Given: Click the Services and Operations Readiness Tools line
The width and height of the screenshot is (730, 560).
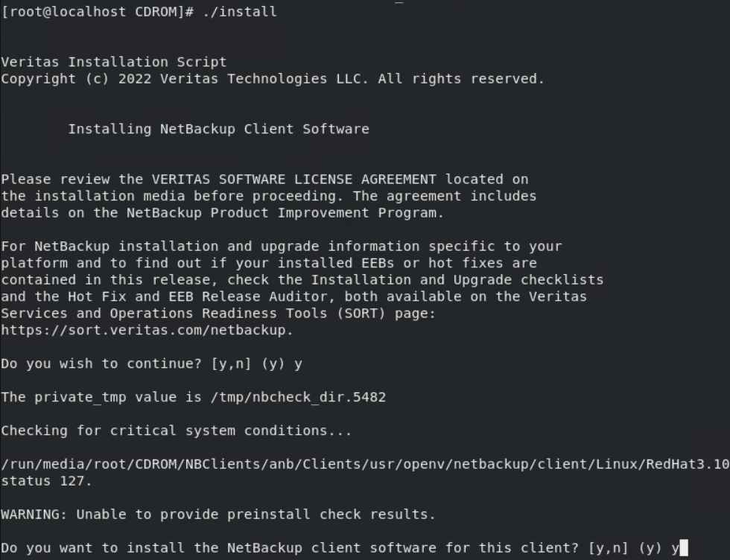Looking at the screenshot, I should (218, 314).
